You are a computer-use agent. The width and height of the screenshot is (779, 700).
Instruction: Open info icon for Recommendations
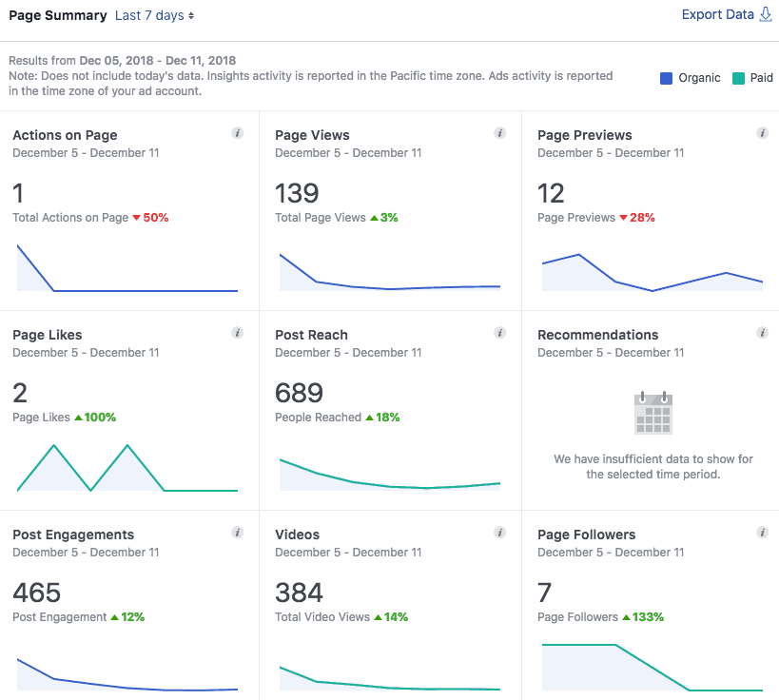[x=762, y=333]
